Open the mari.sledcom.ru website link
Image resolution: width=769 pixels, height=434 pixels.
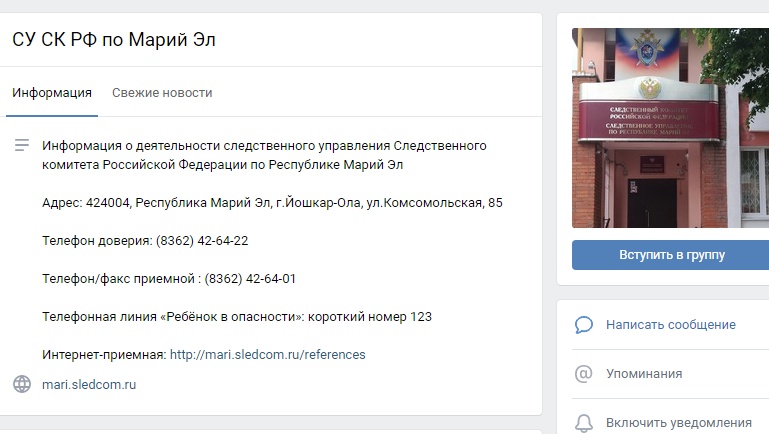[89, 384]
